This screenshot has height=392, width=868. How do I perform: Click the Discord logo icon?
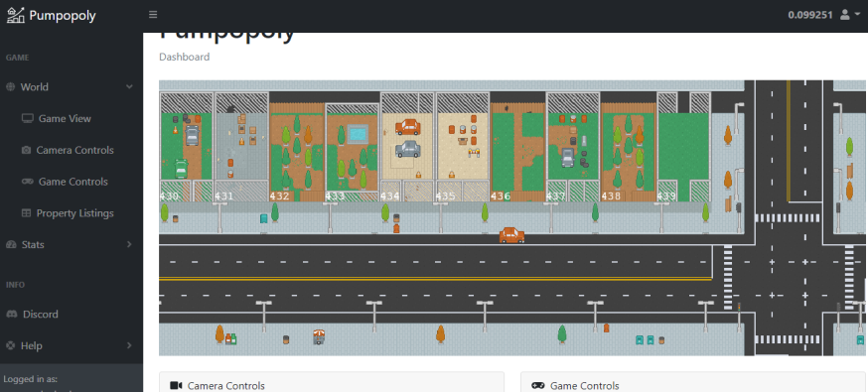click(x=12, y=314)
